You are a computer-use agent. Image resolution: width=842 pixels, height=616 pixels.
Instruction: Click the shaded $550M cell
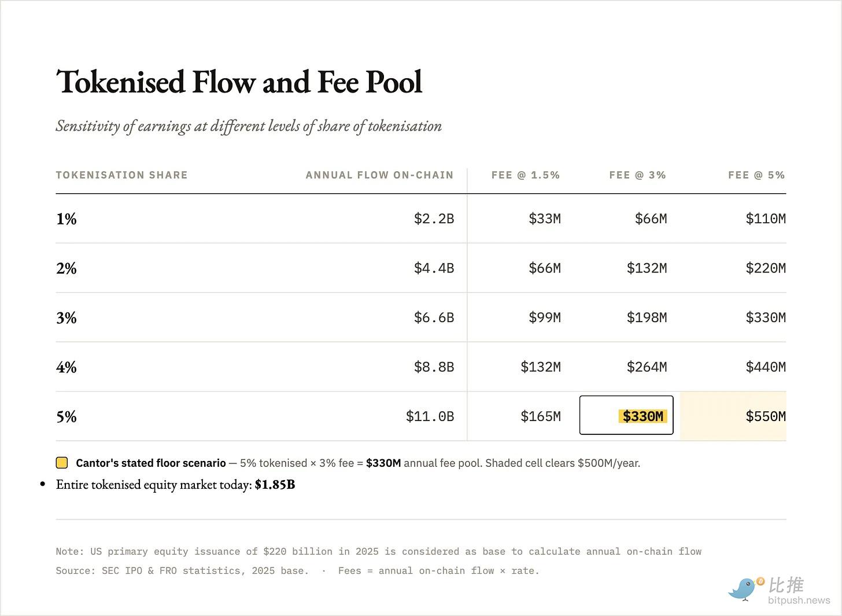click(733, 416)
